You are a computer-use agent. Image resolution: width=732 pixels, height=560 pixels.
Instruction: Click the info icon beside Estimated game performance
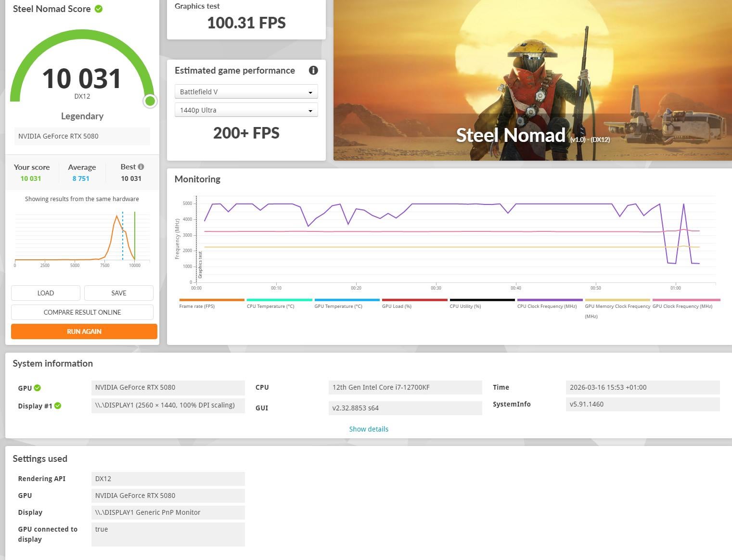click(x=313, y=70)
